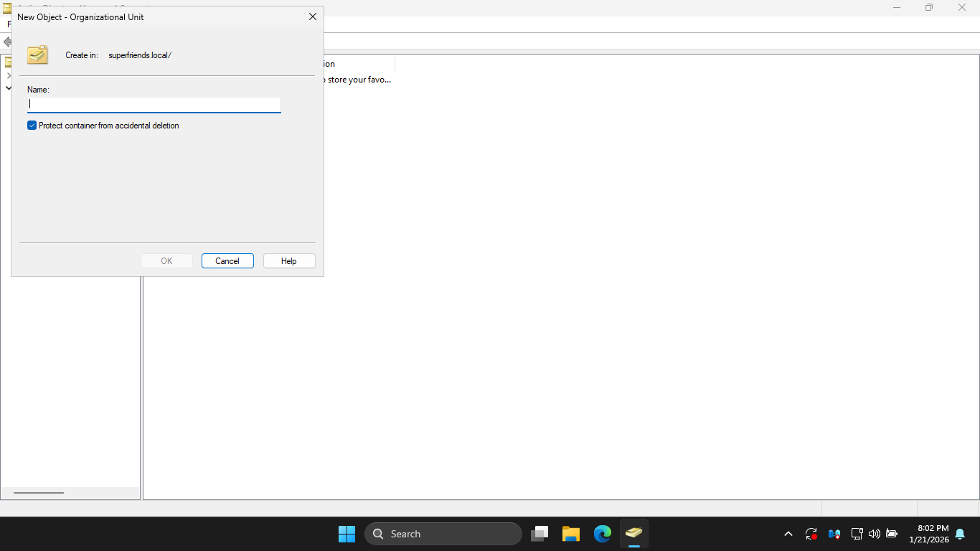Uncheck Protect container from accidental deletion
The width and height of the screenshot is (980, 551).
[32, 126]
